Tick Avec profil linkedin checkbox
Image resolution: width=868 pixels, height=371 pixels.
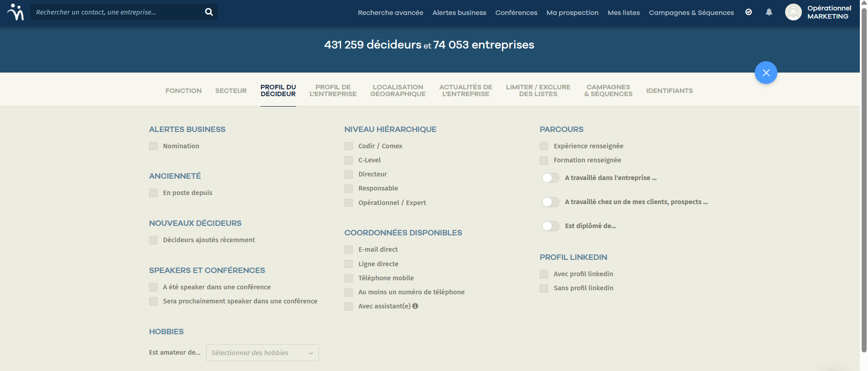[x=544, y=274]
